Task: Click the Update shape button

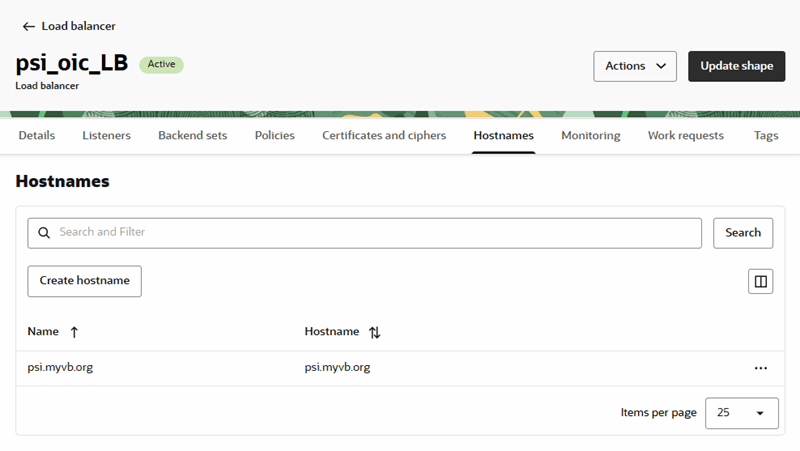Action: [x=736, y=66]
